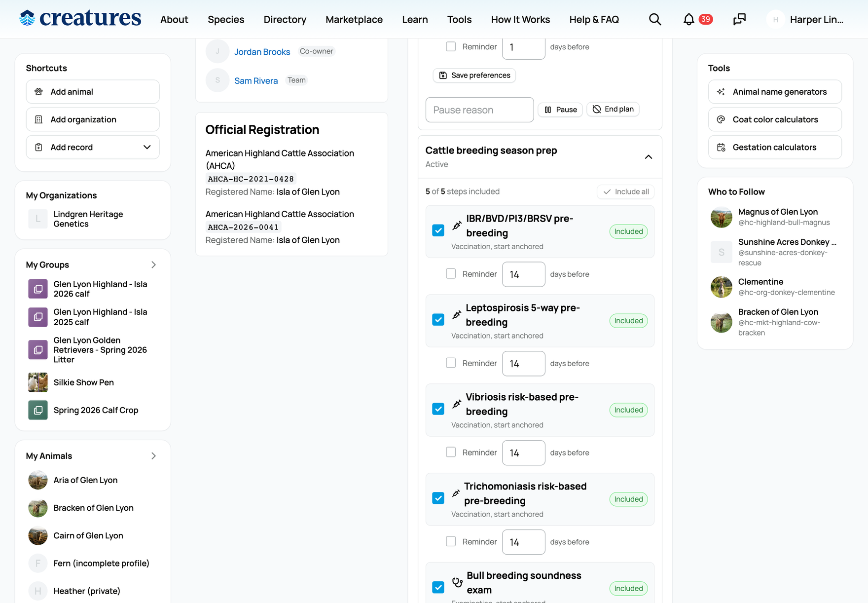
Task: Go to Directory page
Action: coord(285,20)
